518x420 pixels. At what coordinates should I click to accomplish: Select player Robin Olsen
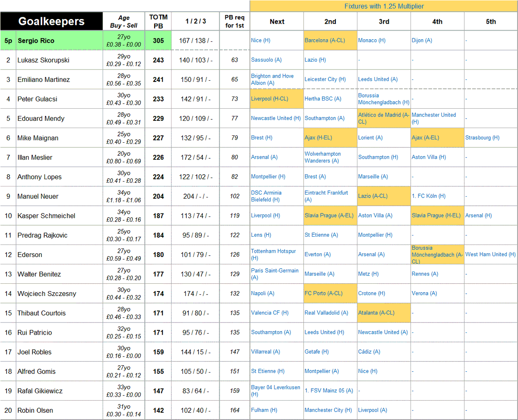point(35,410)
